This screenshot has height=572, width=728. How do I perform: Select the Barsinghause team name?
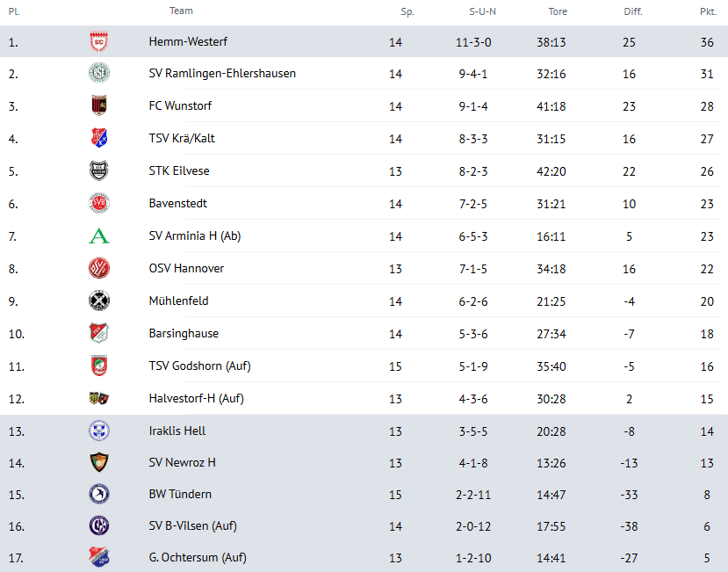[x=184, y=334]
